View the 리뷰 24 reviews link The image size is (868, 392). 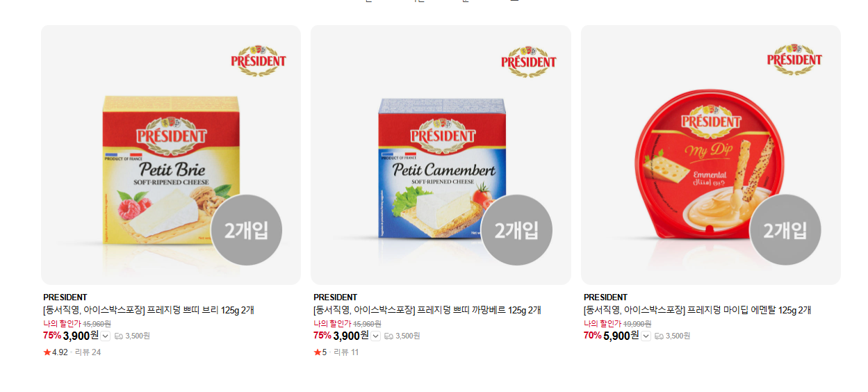(x=88, y=352)
